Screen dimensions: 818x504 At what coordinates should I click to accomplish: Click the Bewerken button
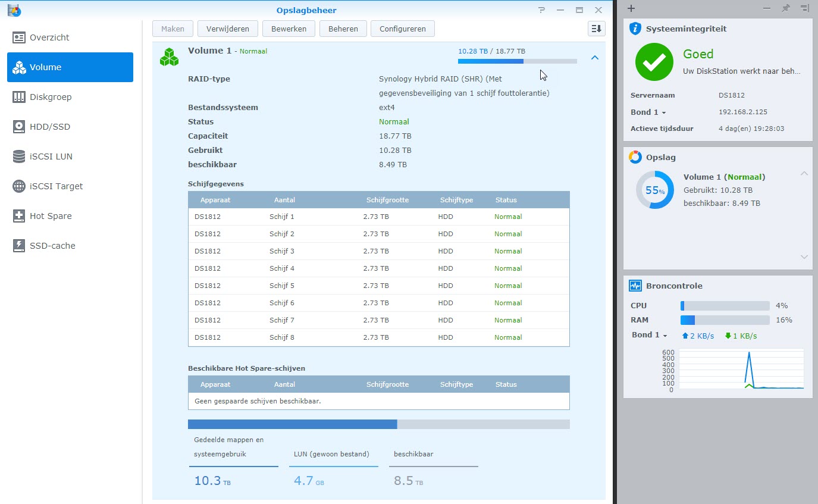point(289,29)
